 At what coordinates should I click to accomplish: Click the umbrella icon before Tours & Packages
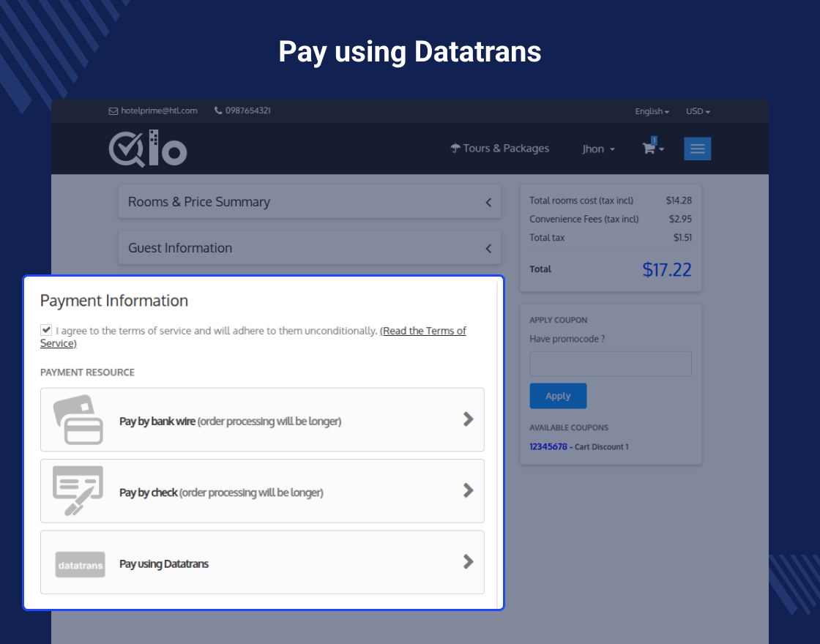coord(455,149)
